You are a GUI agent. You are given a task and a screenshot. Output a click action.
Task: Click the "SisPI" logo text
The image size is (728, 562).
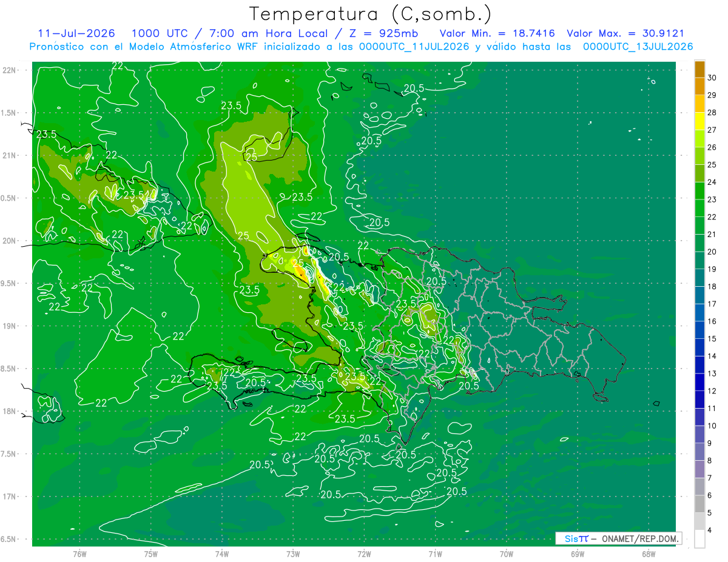576,538
